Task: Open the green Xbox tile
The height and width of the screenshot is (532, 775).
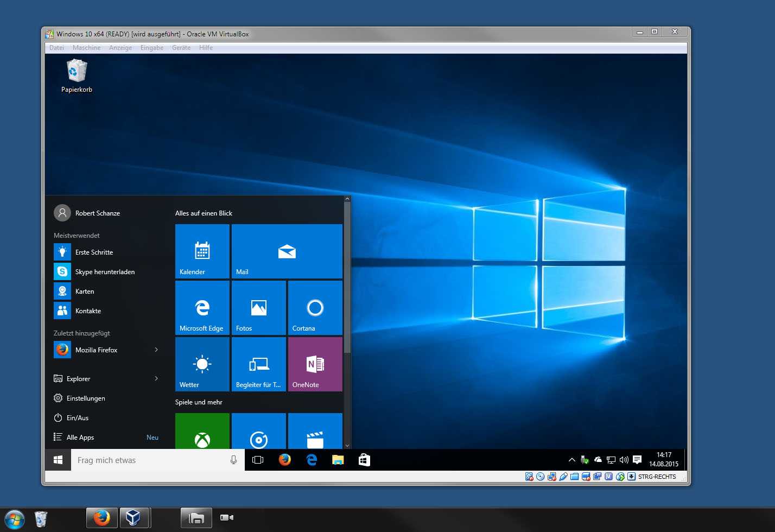Action: pyautogui.click(x=202, y=431)
